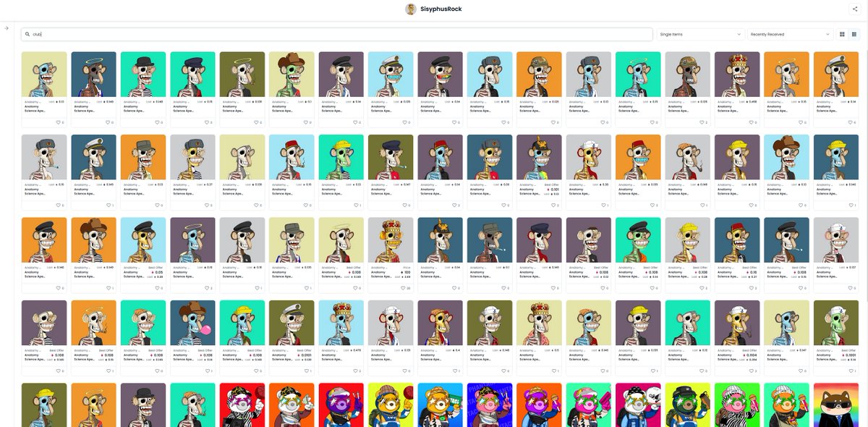Favorite the crowned ape with last 0.468

point(751,122)
